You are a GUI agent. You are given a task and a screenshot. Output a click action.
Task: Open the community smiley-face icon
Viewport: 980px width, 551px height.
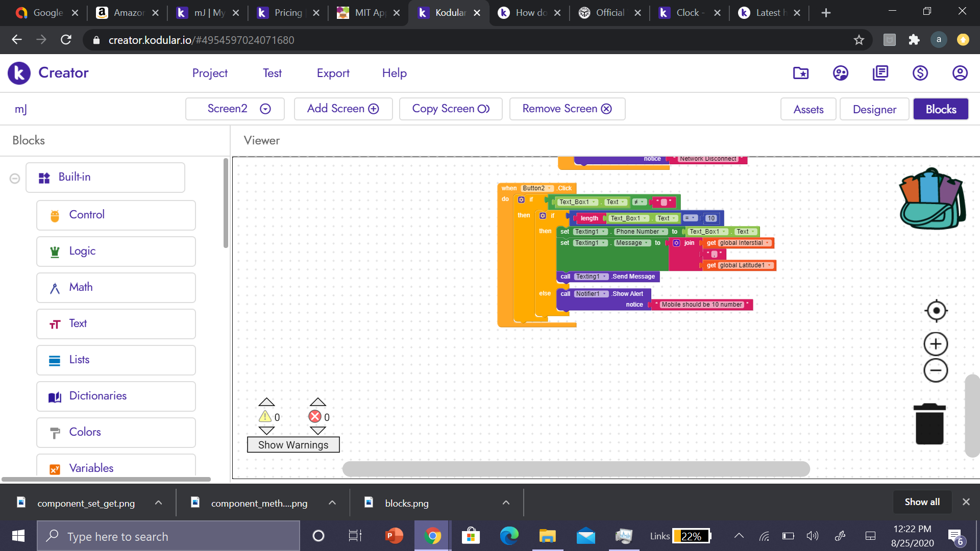click(x=840, y=73)
